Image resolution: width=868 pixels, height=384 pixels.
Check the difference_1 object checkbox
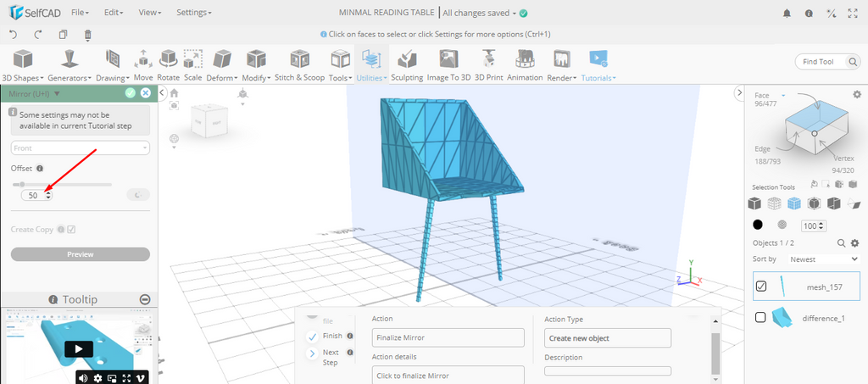pos(761,318)
